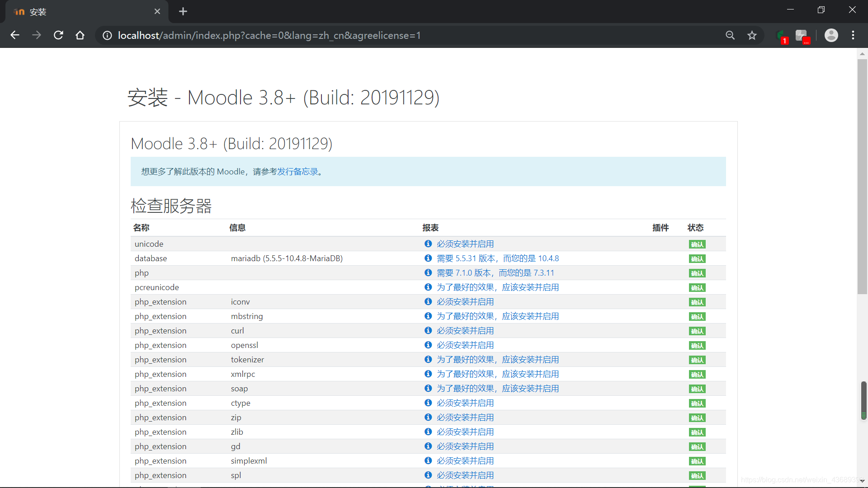Open link 需要 7.1.0 版本 for php
Viewport: 868px width, 488px height.
coord(495,273)
